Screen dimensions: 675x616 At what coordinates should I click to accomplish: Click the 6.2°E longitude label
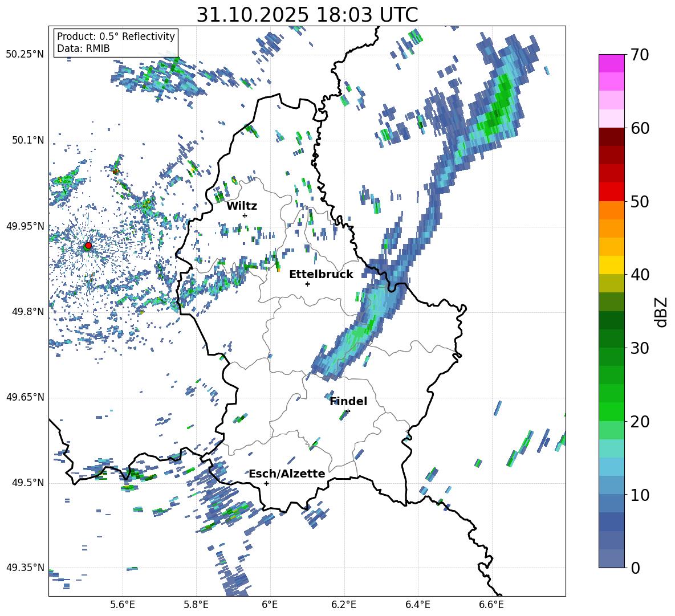tap(344, 605)
